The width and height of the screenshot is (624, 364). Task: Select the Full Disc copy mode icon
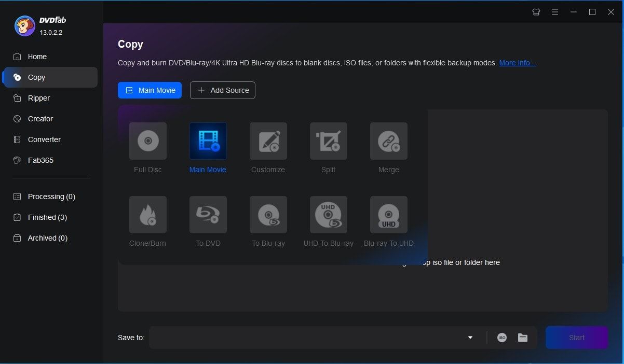click(x=148, y=141)
